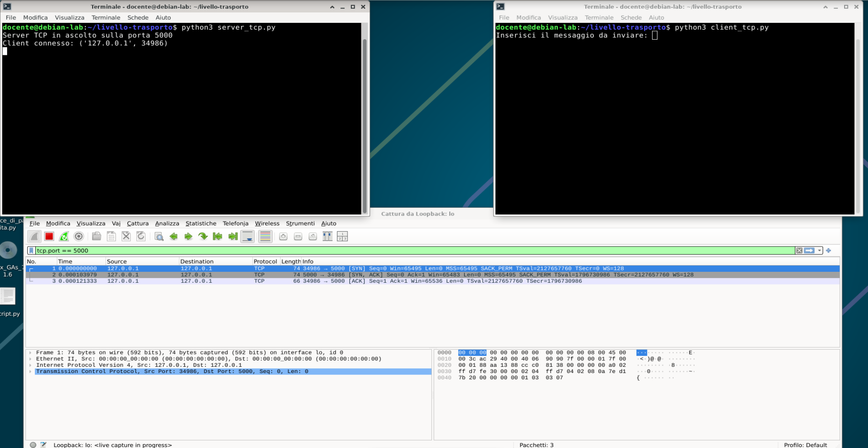This screenshot has height=448, width=868.
Task: Click server terminal vertical scrollbar
Action: coord(365,125)
